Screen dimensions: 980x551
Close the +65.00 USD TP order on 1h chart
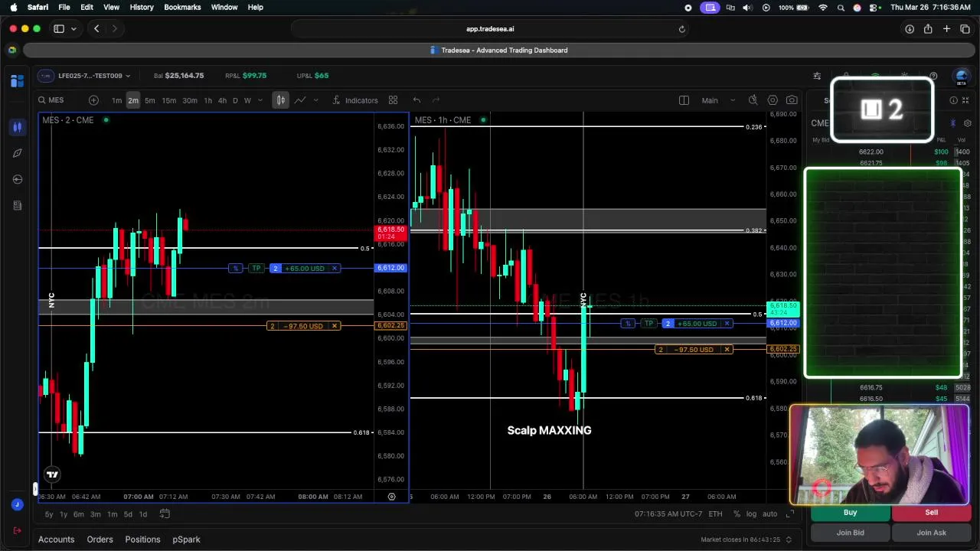[x=727, y=324]
